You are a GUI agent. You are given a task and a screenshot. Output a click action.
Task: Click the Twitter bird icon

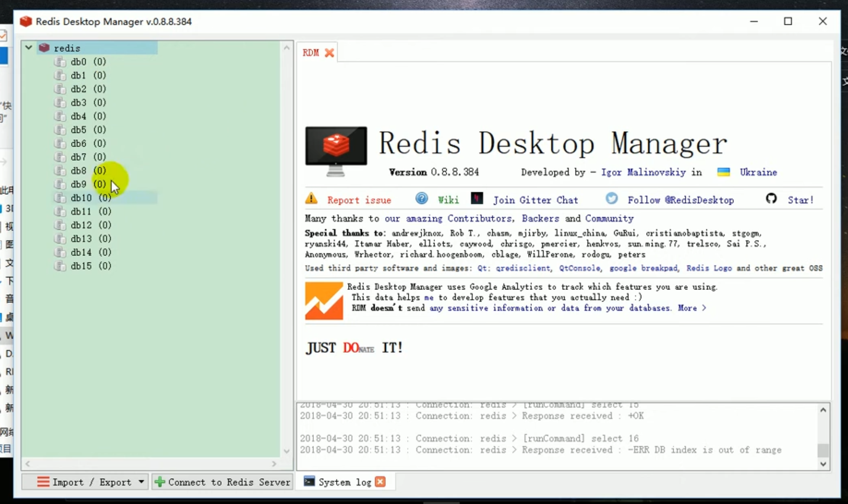pos(612,198)
